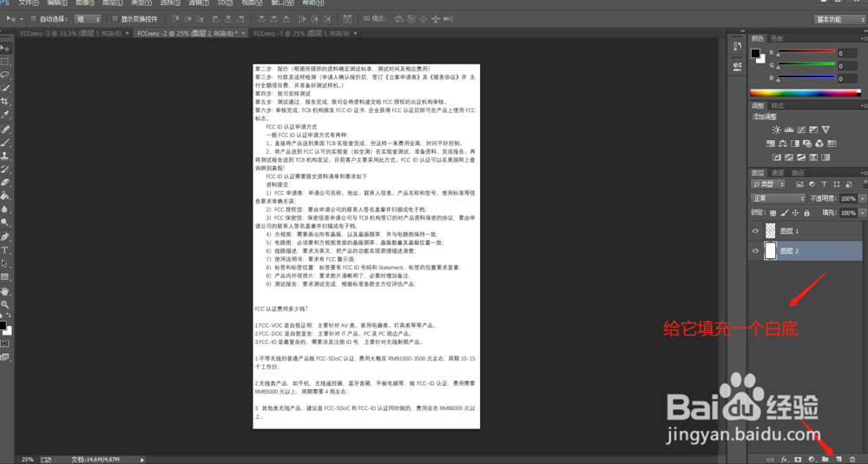Open layer filter 类型 dropdown
The image size is (868, 464).
tap(768, 184)
